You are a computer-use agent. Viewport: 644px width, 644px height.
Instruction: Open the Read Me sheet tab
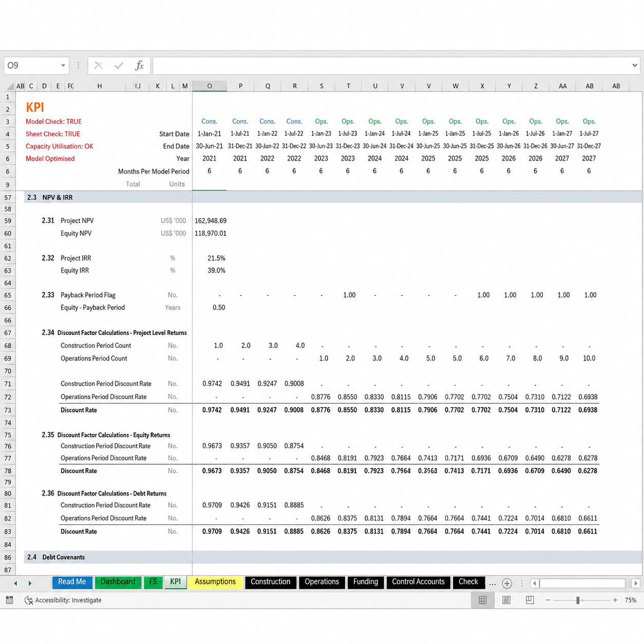72,582
